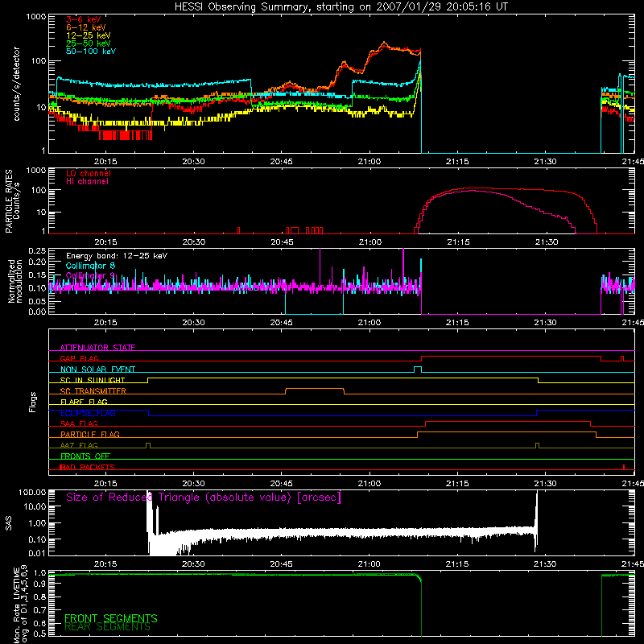Click the HESSI Observing Summary title text
This screenshot has width=644, height=644.
tap(341, 7)
